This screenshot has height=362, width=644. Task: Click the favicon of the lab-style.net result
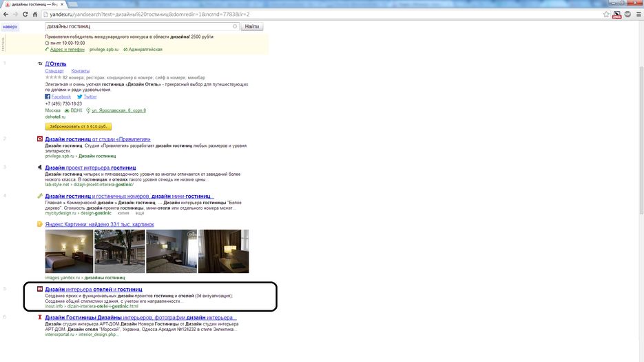[x=40, y=168]
